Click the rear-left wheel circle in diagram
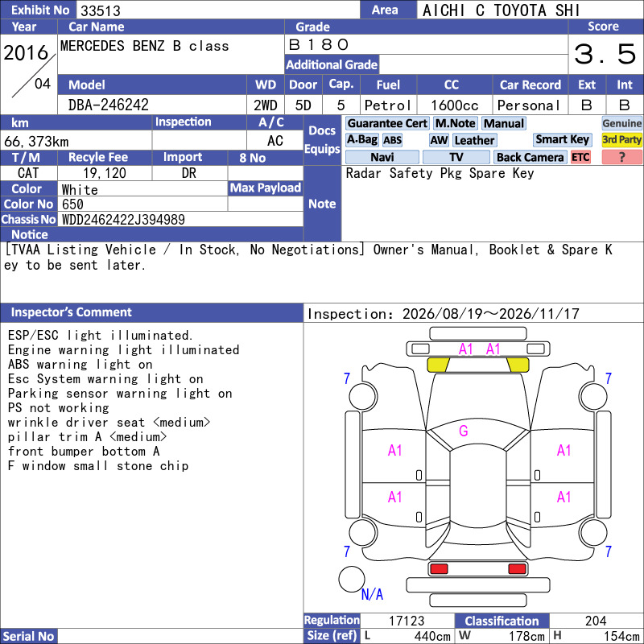Image resolution: width=644 pixels, height=644 pixels. coord(363,533)
